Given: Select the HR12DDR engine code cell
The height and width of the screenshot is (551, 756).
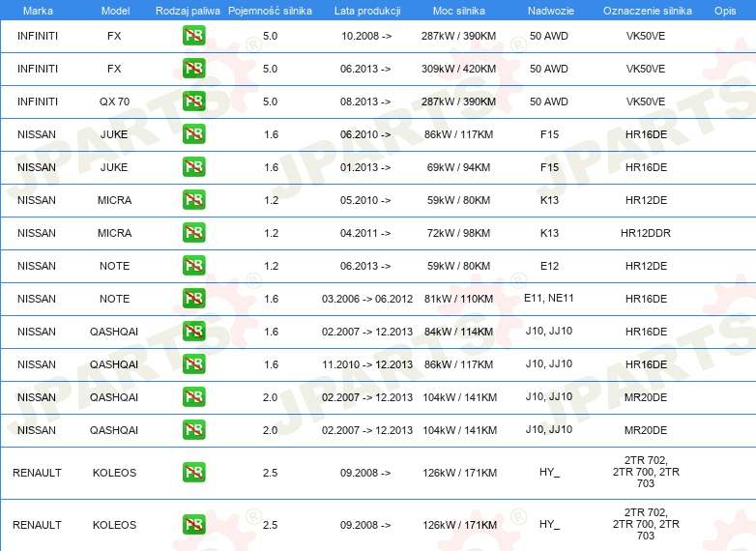Looking at the screenshot, I should click(646, 233).
